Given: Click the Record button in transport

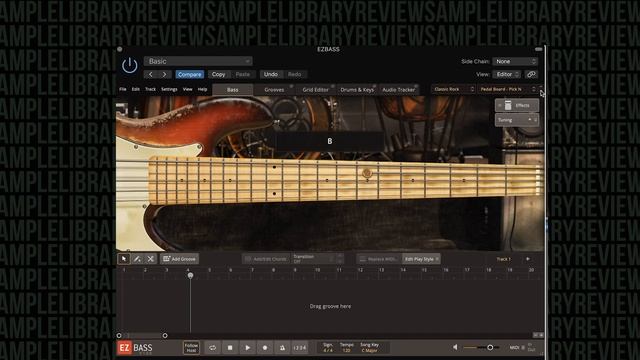Looking at the screenshot, I should [265, 348].
